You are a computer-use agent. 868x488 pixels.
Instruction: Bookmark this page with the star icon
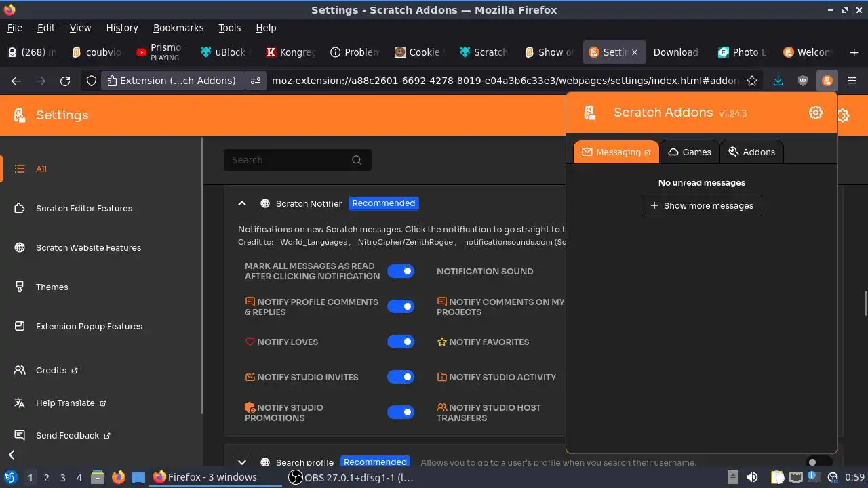[752, 81]
